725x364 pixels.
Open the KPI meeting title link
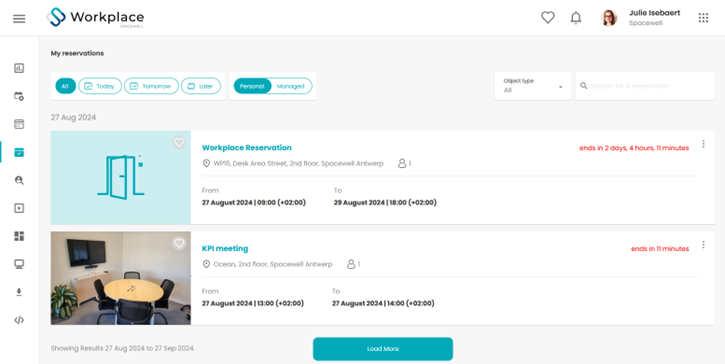pyautogui.click(x=225, y=248)
